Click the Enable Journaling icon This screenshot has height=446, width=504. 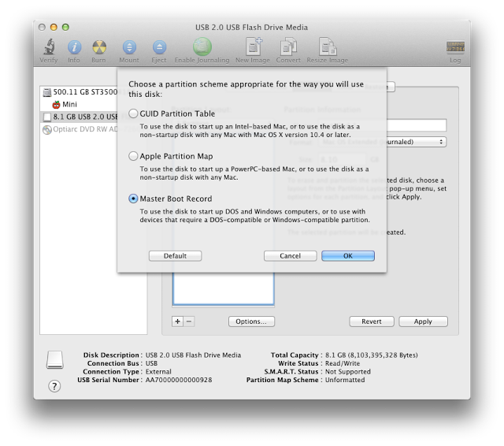(x=202, y=46)
